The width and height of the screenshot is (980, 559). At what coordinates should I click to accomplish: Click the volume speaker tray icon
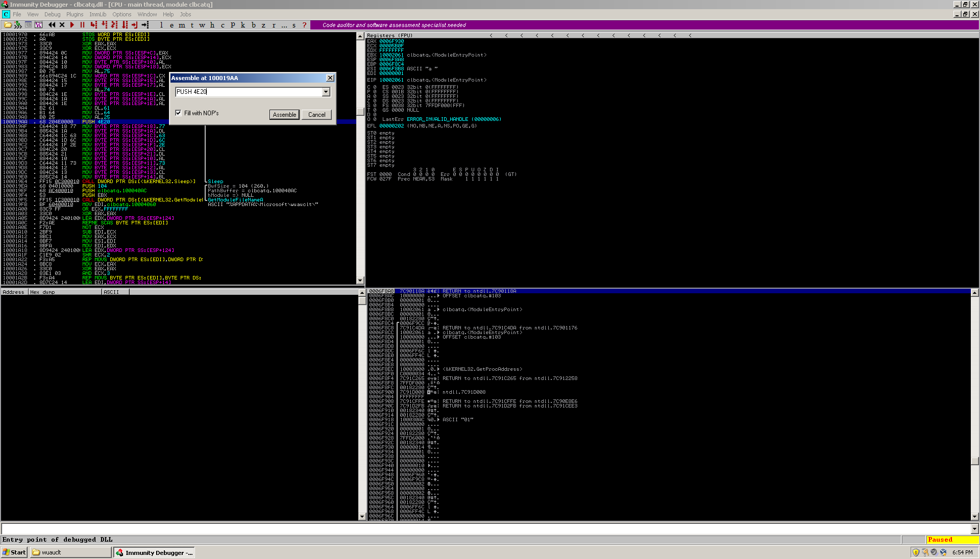click(934, 552)
